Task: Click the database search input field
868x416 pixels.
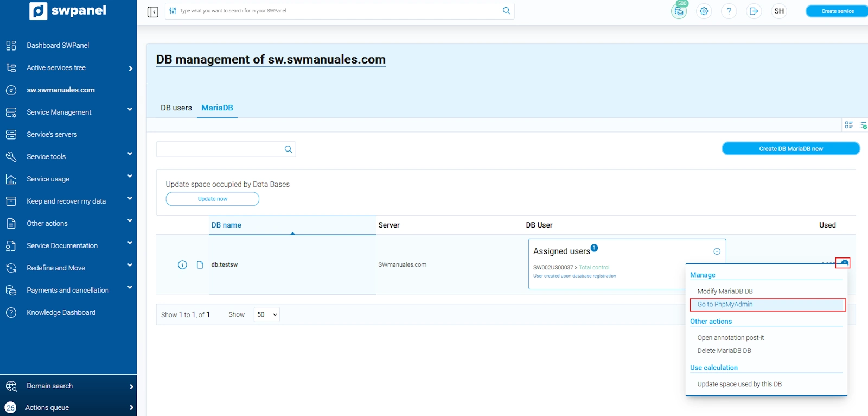Action: 220,149
